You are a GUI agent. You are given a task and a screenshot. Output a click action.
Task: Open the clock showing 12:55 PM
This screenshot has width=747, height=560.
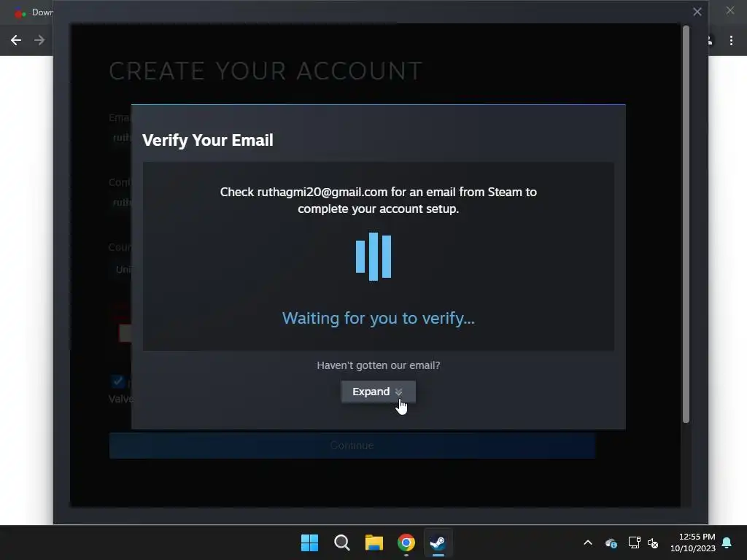point(693,542)
